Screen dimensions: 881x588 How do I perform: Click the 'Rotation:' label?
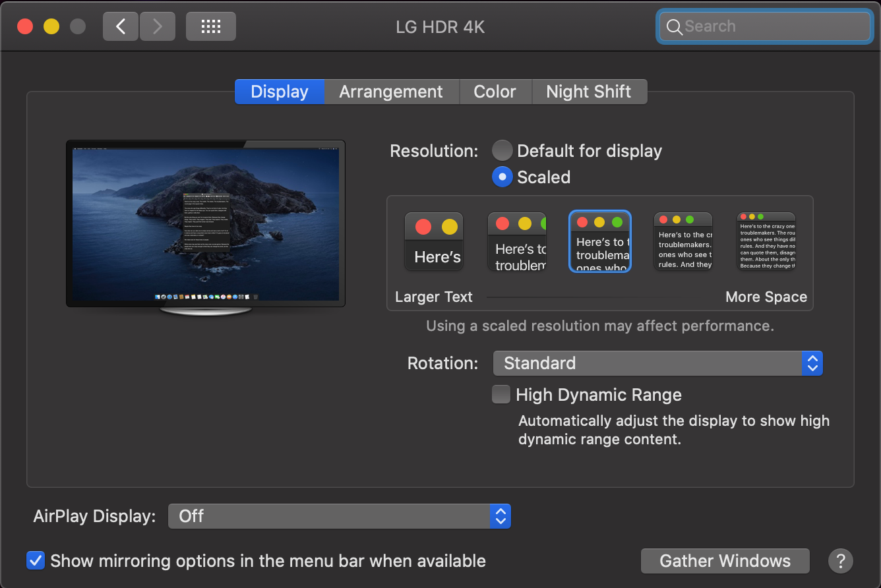442,363
